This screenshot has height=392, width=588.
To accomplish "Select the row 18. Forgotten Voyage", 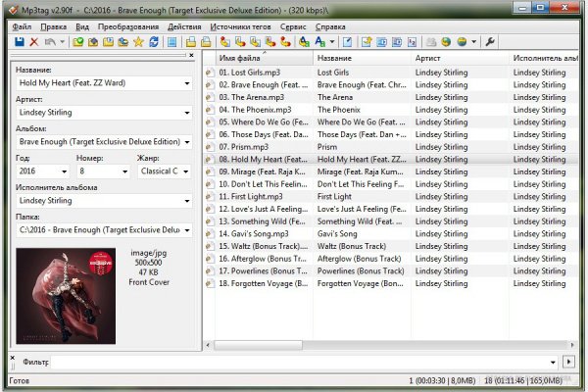I will pyautogui.click(x=390, y=283).
